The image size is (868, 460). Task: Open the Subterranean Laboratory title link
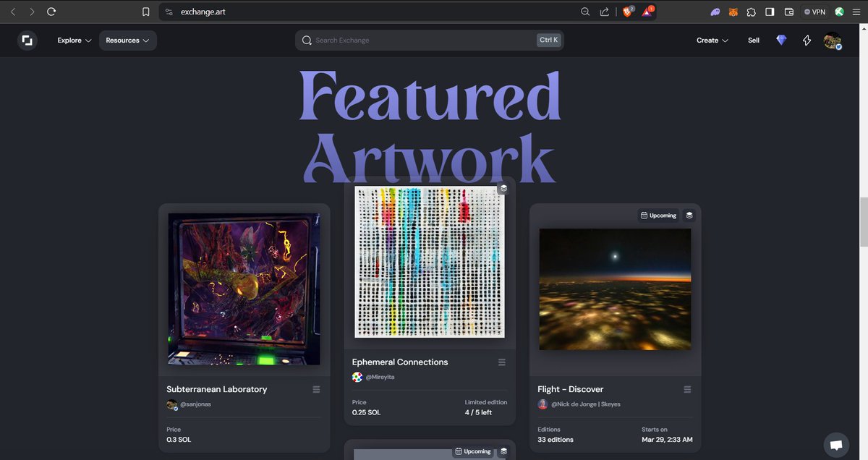(x=217, y=389)
